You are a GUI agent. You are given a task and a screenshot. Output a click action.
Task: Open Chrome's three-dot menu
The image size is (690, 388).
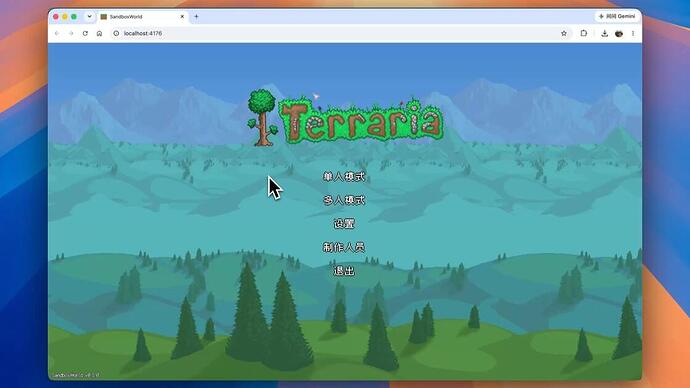[633, 33]
